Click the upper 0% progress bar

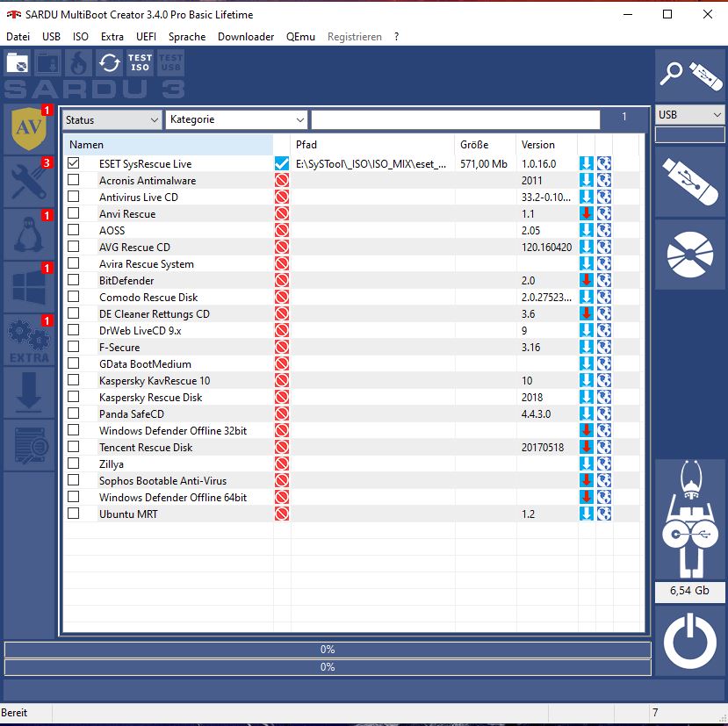328,650
